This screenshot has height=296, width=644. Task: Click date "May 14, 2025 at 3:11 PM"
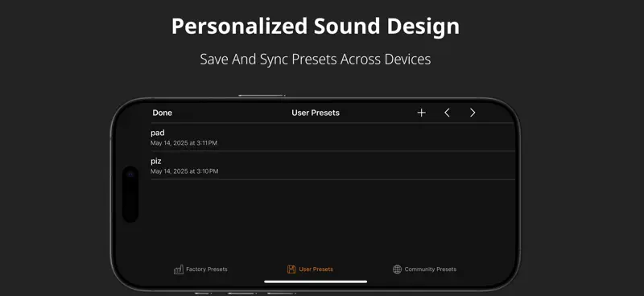(x=184, y=143)
